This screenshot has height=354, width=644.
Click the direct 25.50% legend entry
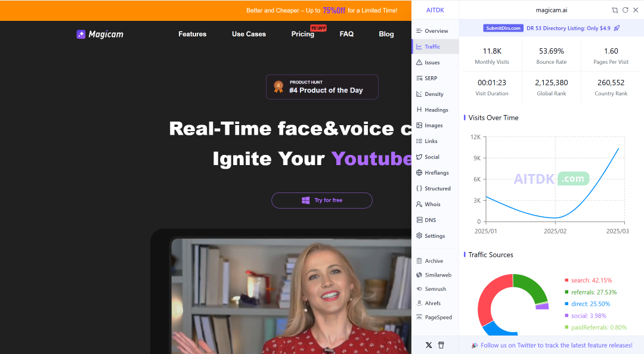pyautogui.click(x=587, y=304)
